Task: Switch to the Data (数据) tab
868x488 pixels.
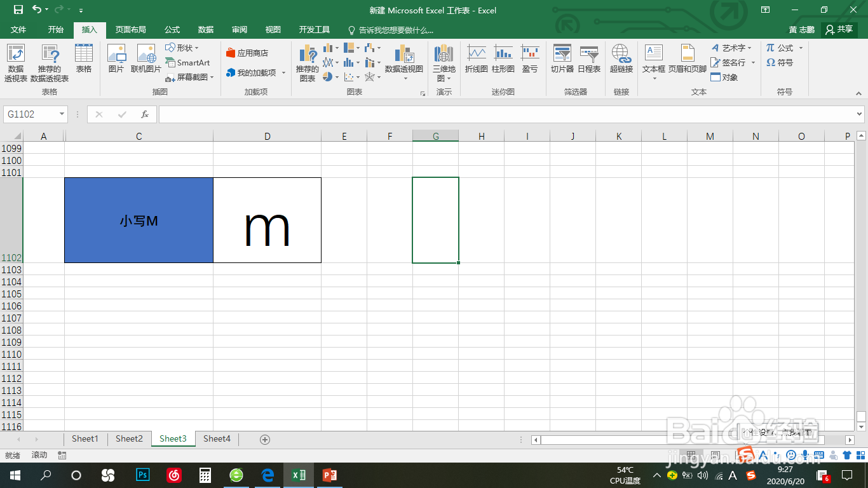Action: pyautogui.click(x=206, y=30)
